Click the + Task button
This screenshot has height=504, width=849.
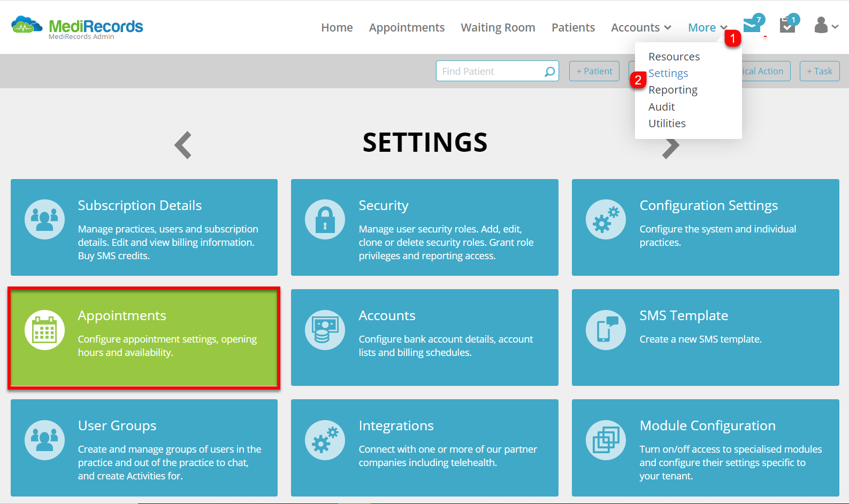[x=820, y=71]
